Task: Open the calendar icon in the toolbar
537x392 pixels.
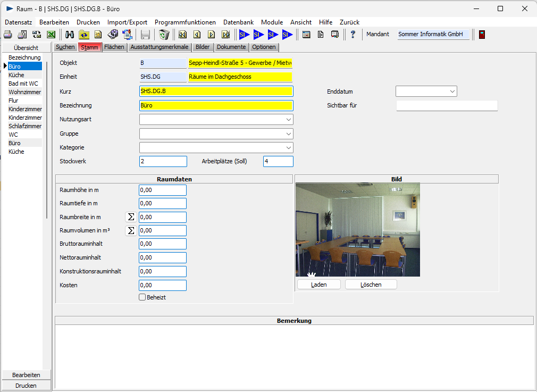Action: 306,35
